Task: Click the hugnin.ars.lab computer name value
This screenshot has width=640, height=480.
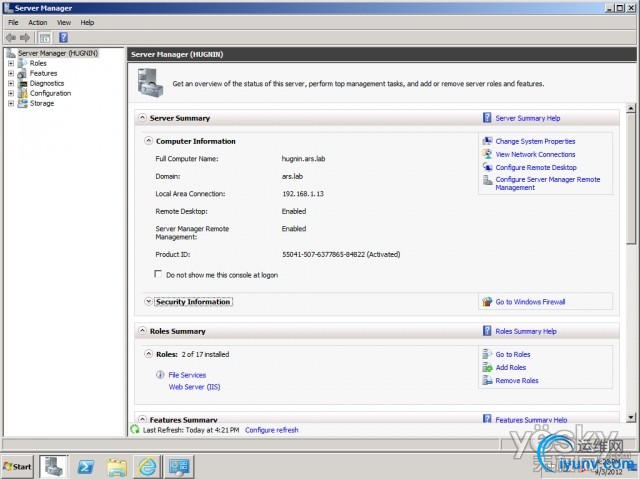Action: point(303,159)
